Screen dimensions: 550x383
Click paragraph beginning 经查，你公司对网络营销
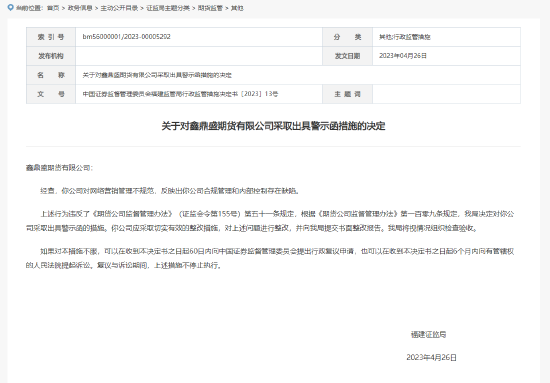click(x=170, y=191)
